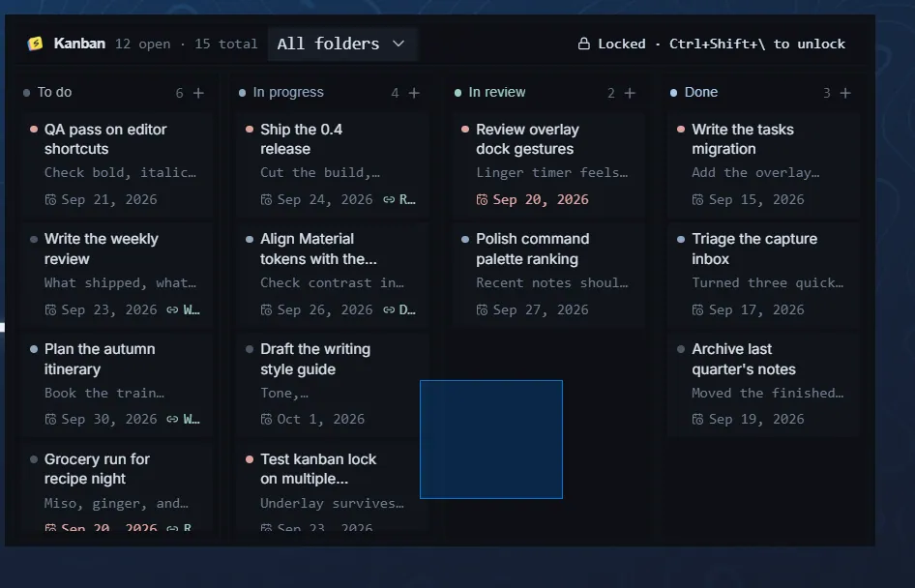This screenshot has width=915, height=588.
Task: Open the "Write the tasks migration" card title
Action: click(x=743, y=139)
